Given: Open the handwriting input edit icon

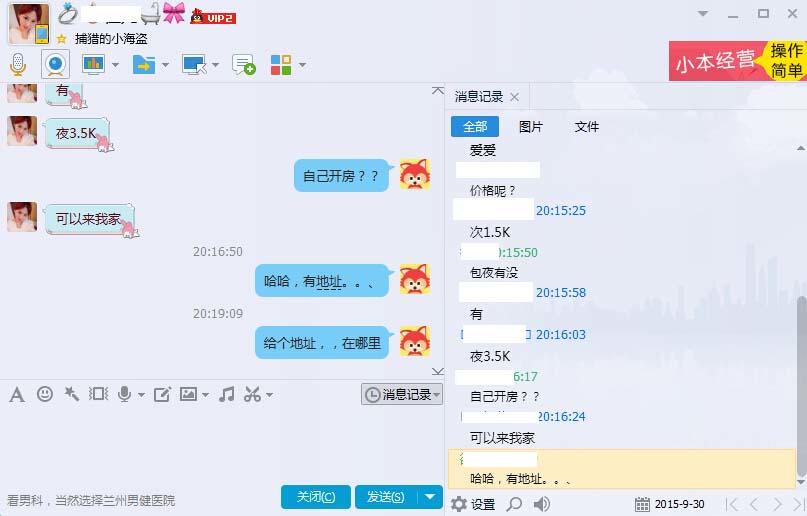Looking at the screenshot, I should coord(162,395).
